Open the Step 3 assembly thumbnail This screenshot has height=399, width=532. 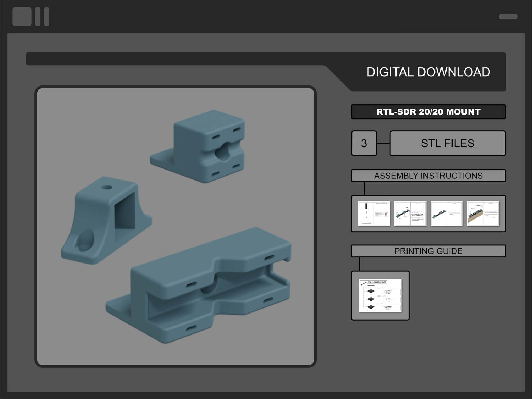[483, 214]
